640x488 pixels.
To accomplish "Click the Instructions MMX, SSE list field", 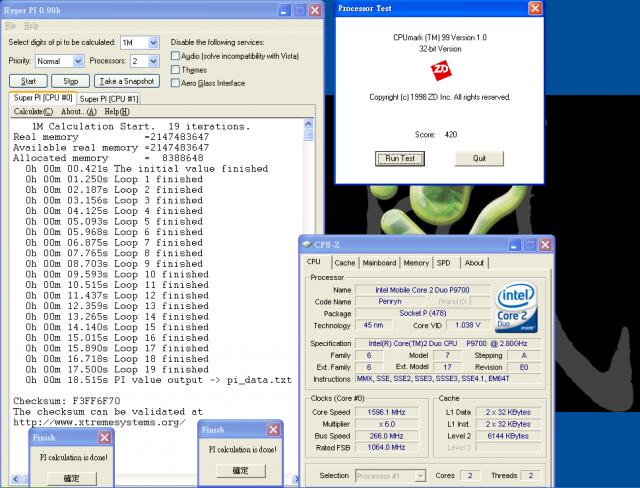I will (448, 379).
